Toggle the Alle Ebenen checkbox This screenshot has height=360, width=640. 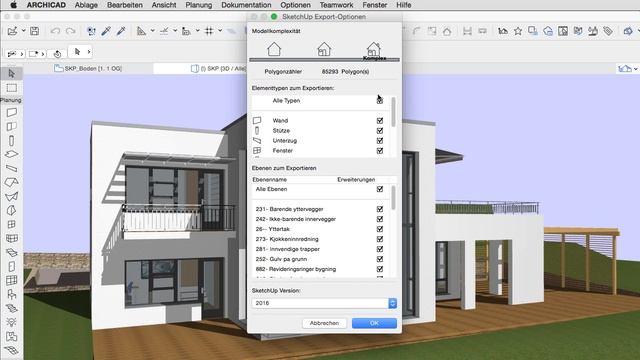tap(380, 189)
